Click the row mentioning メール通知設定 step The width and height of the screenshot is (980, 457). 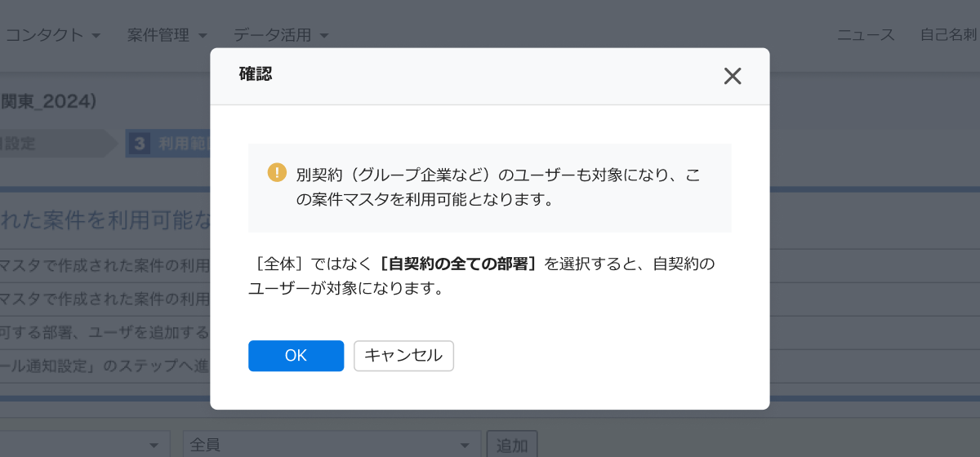pos(105,365)
